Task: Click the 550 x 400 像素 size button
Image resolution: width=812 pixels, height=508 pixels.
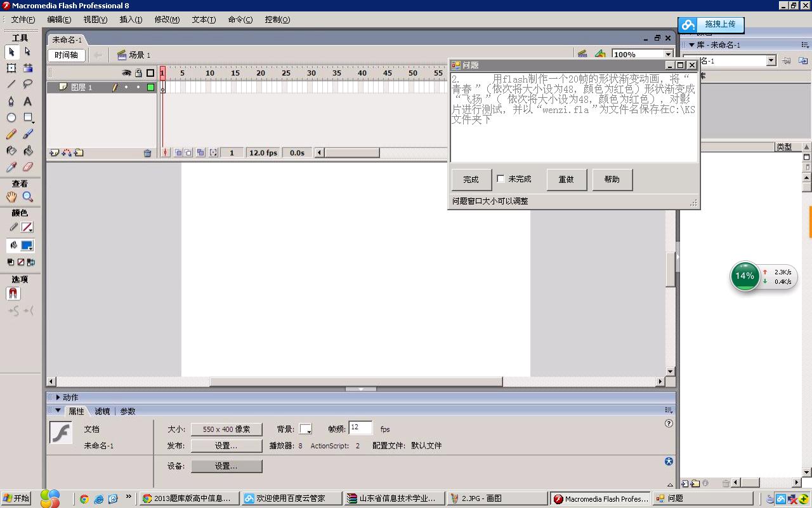Action: [226, 429]
